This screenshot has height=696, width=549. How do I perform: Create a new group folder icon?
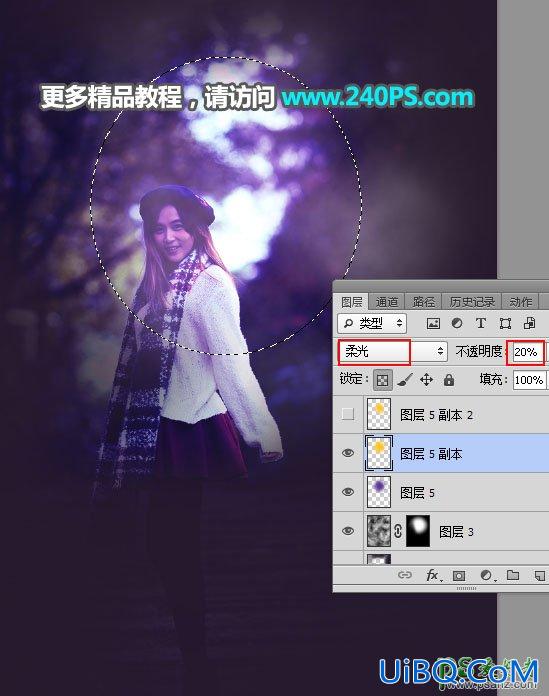pyautogui.click(x=513, y=575)
